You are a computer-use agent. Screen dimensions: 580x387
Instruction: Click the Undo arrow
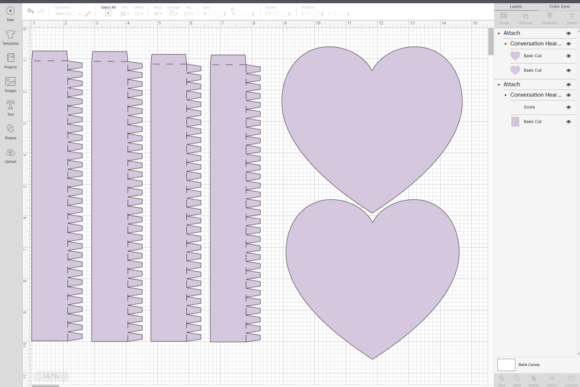[x=30, y=11]
